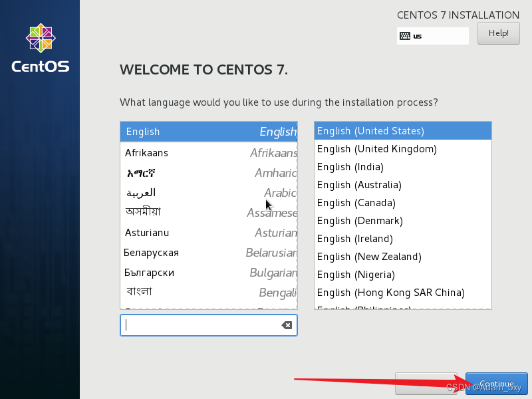Screen dimensions: 532x399
Task: Select the Bulgarian language row
Action: (x=209, y=273)
